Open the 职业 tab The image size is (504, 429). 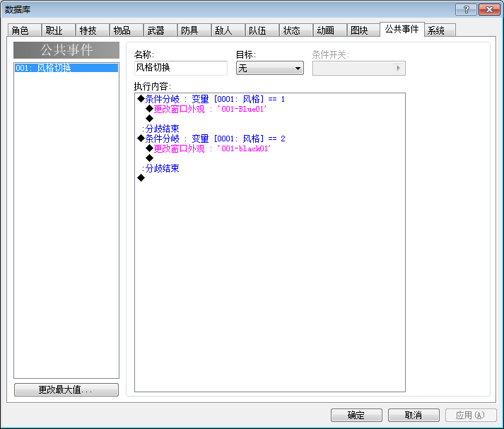click(59, 30)
